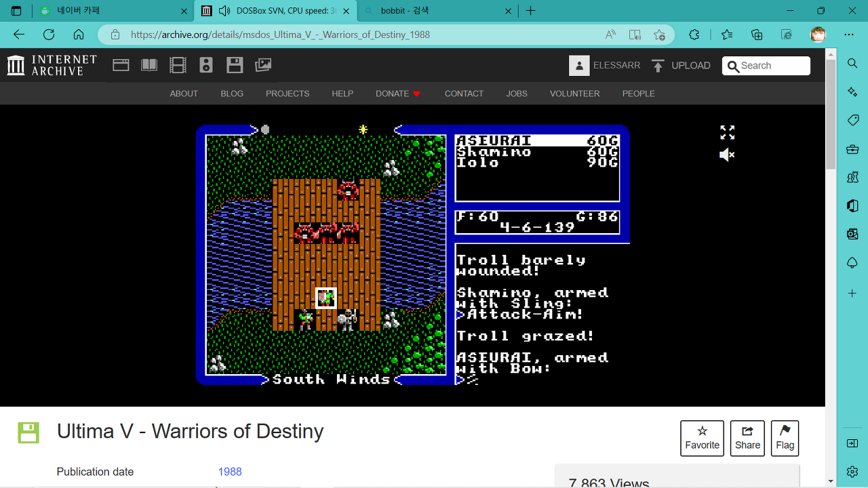Toggle emulator fullscreen mode
The width and height of the screenshot is (868, 488).
727,132
